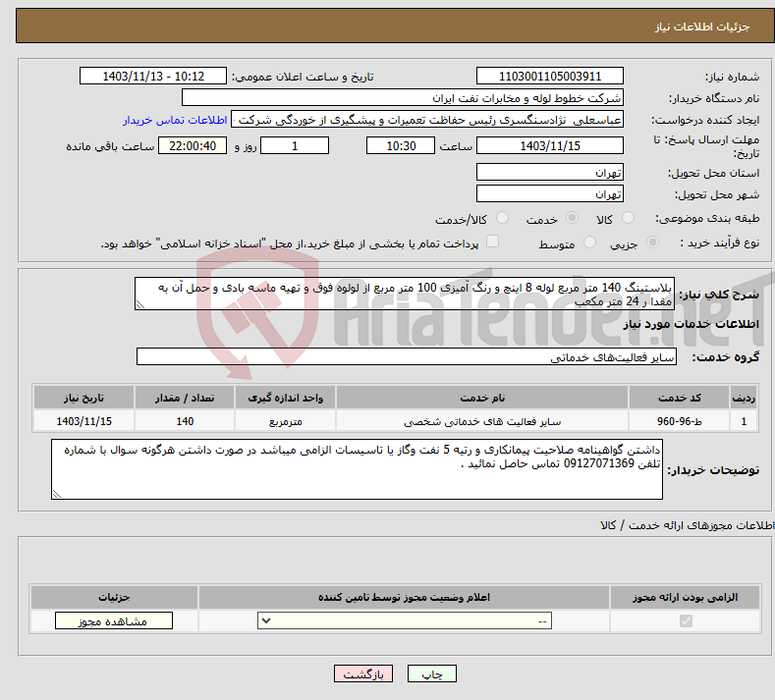Toggle the mandatory permit checkbox
The image size is (775, 700).
(686, 620)
